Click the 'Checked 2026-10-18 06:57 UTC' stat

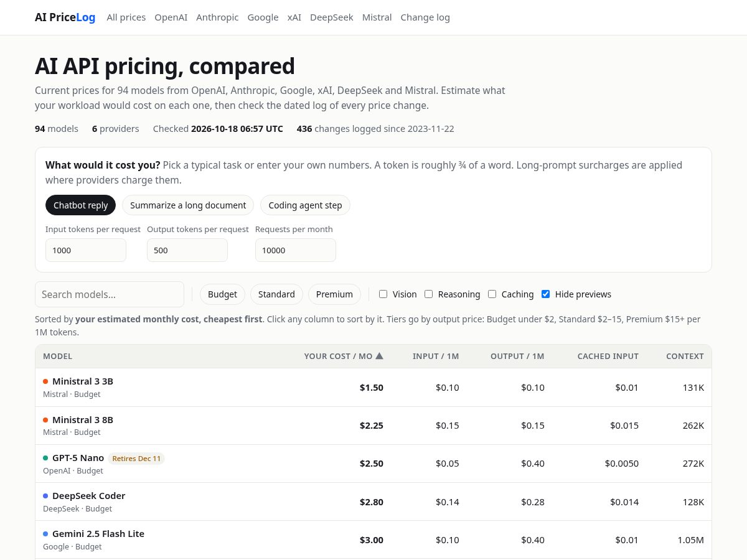[x=218, y=129]
